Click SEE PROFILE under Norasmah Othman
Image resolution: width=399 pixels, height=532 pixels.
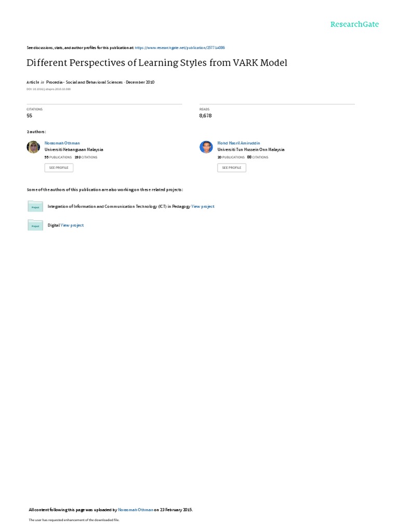pos(59,168)
